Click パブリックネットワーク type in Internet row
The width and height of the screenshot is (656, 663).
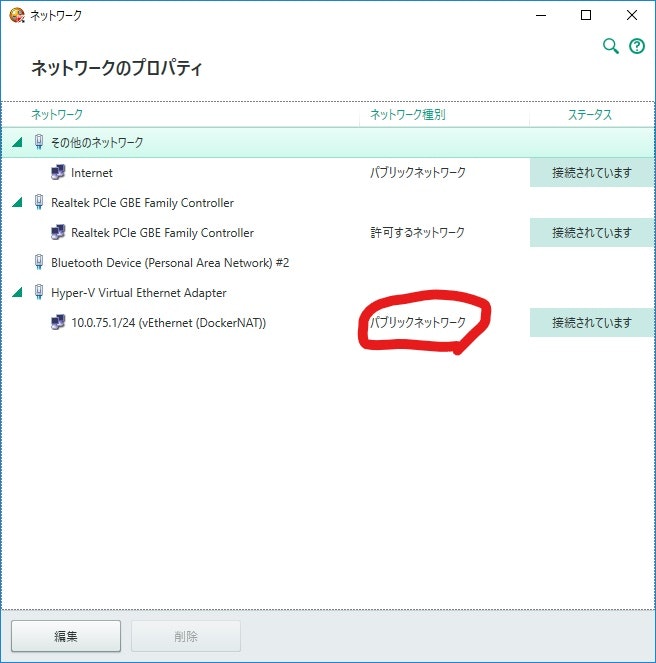point(418,173)
